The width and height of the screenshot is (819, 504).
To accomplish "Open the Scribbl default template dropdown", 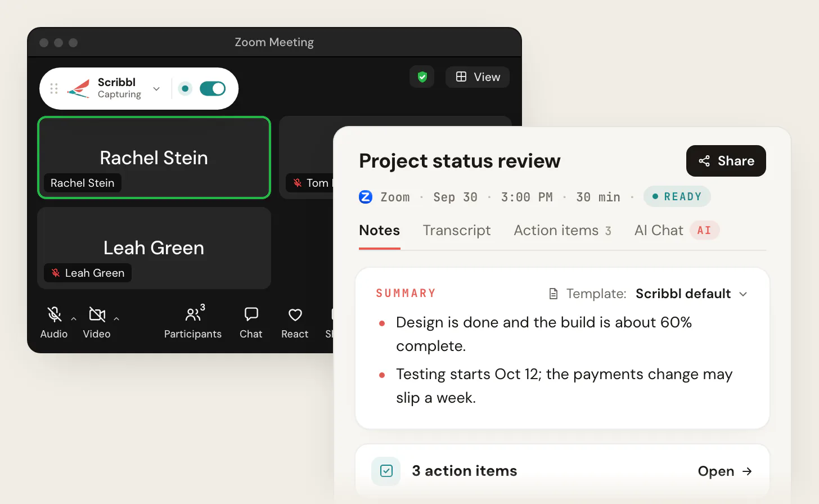I will pos(691,294).
